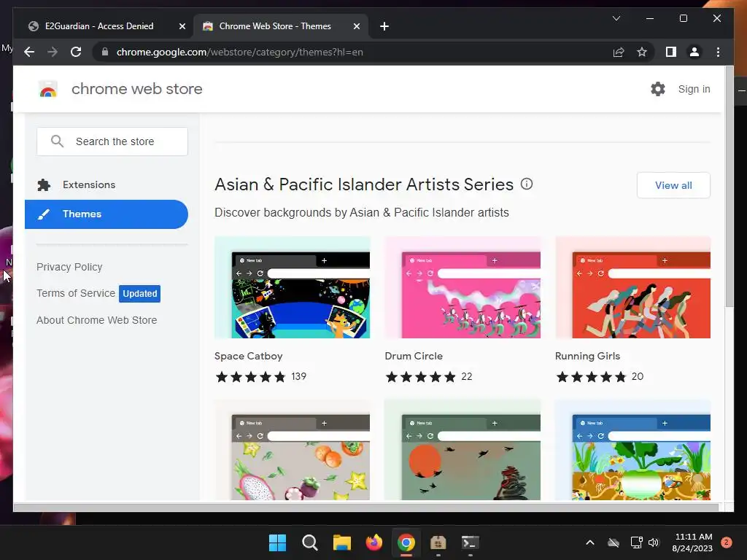This screenshot has width=747, height=560.
Task: Open About Chrome Web Store
Action: (x=97, y=321)
